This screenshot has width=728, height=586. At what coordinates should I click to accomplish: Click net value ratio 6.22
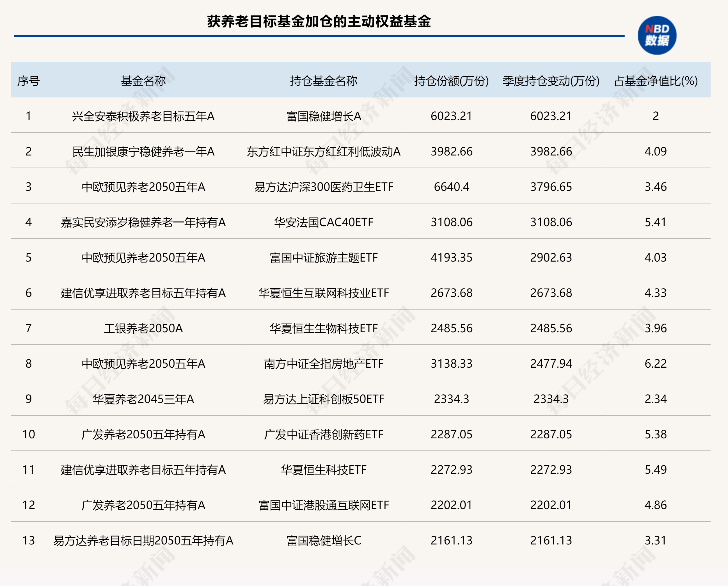(x=656, y=364)
